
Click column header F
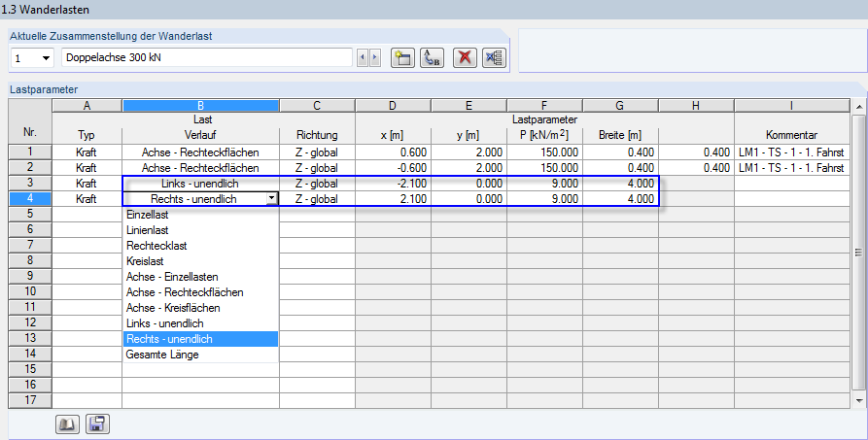[x=544, y=106]
